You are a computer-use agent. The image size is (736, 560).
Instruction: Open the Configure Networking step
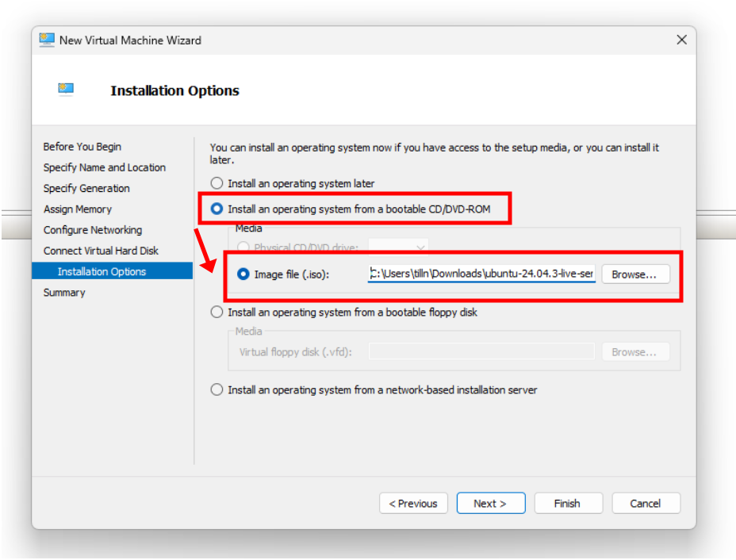coord(93,230)
